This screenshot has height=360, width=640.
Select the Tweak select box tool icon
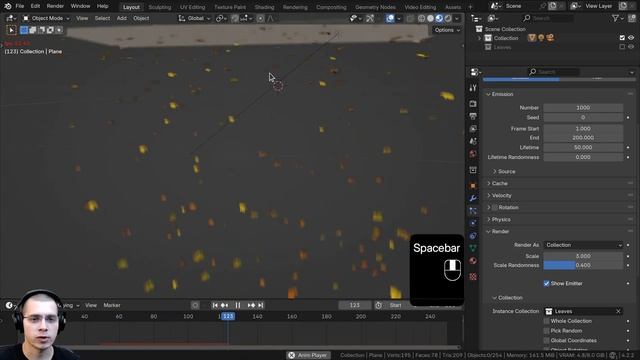pyautogui.click(x=11, y=30)
